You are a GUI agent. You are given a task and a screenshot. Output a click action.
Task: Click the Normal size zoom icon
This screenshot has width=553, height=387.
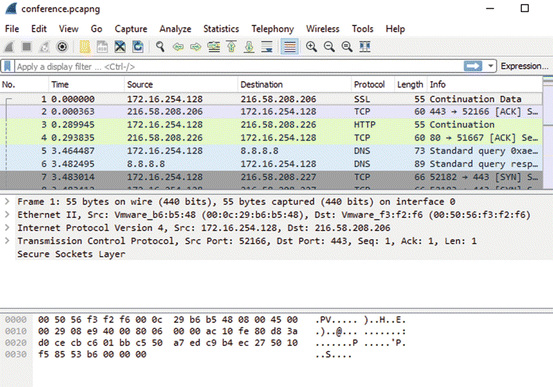[347, 47]
